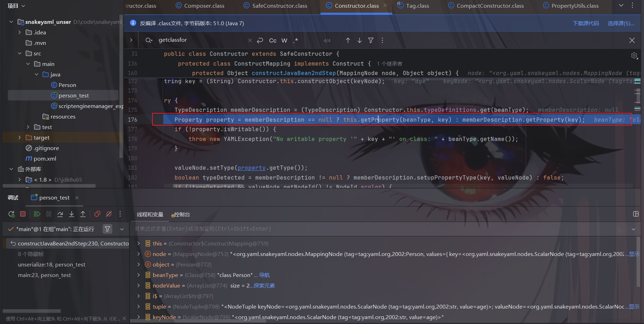644x324 pixels.
Task: Rerun the person_test debug session
Action: pos(11,214)
